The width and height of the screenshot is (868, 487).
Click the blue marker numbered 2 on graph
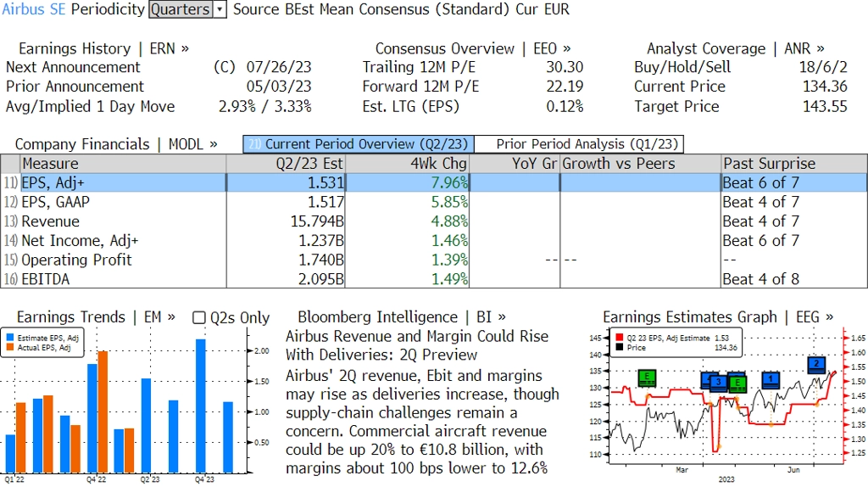816,365
